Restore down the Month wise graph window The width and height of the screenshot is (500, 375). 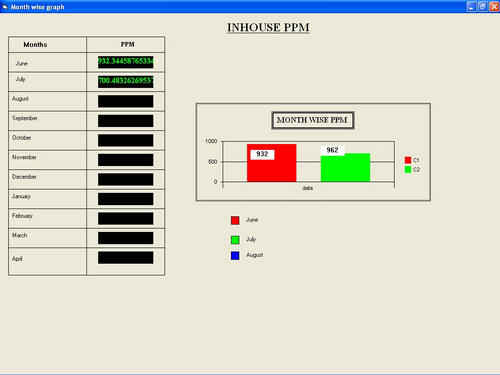[x=483, y=7]
